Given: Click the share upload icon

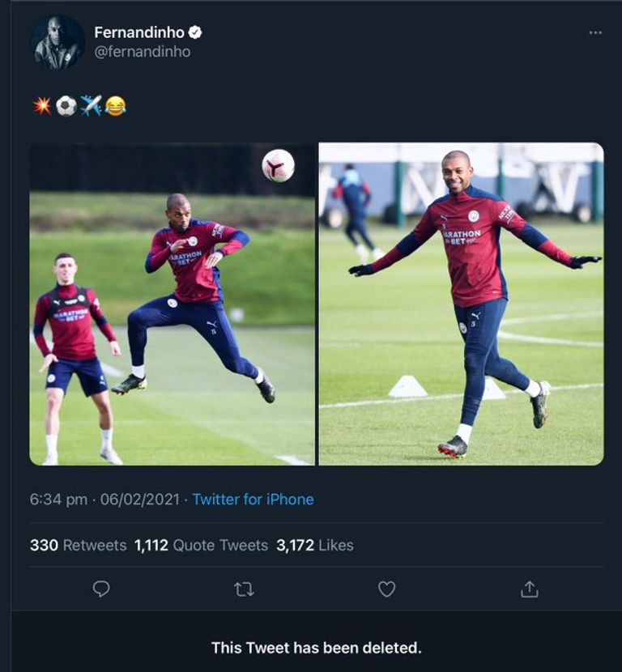Looking at the screenshot, I should tap(530, 589).
